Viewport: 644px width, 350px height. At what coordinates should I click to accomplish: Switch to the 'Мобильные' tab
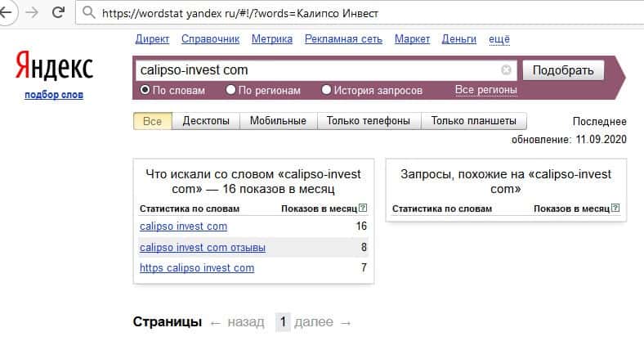[x=278, y=121]
